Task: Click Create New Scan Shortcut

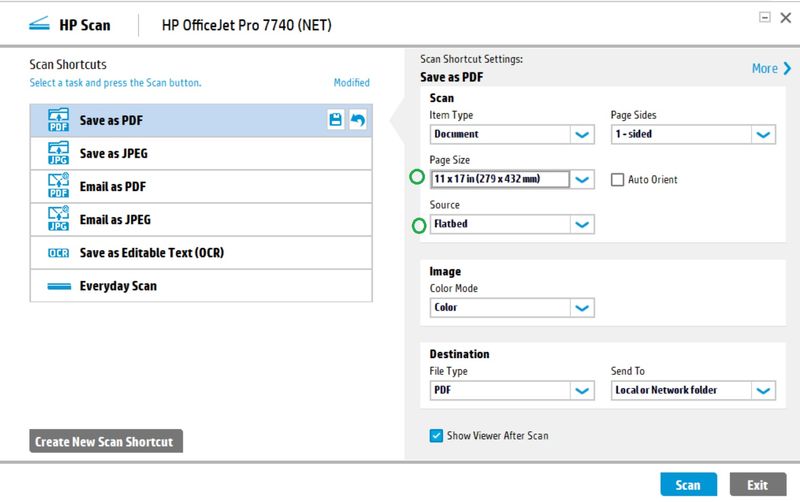Action: tap(106, 442)
